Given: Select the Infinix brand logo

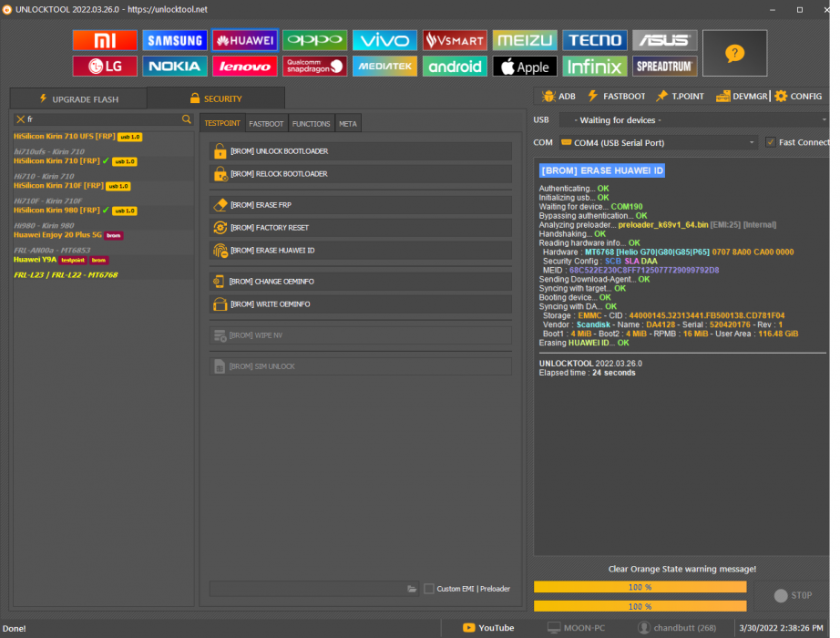Looking at the screenshot, I should coord(595,66).
